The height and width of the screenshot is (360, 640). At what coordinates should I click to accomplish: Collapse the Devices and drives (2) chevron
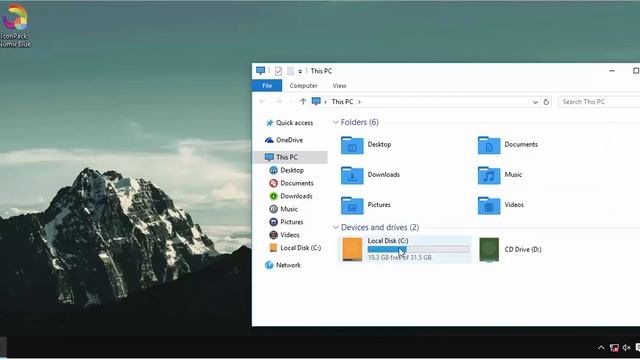pos(336,227)
